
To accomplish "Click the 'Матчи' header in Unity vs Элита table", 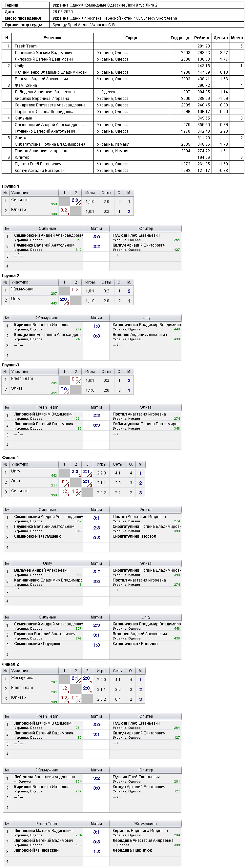I will (x=96, y=563).
